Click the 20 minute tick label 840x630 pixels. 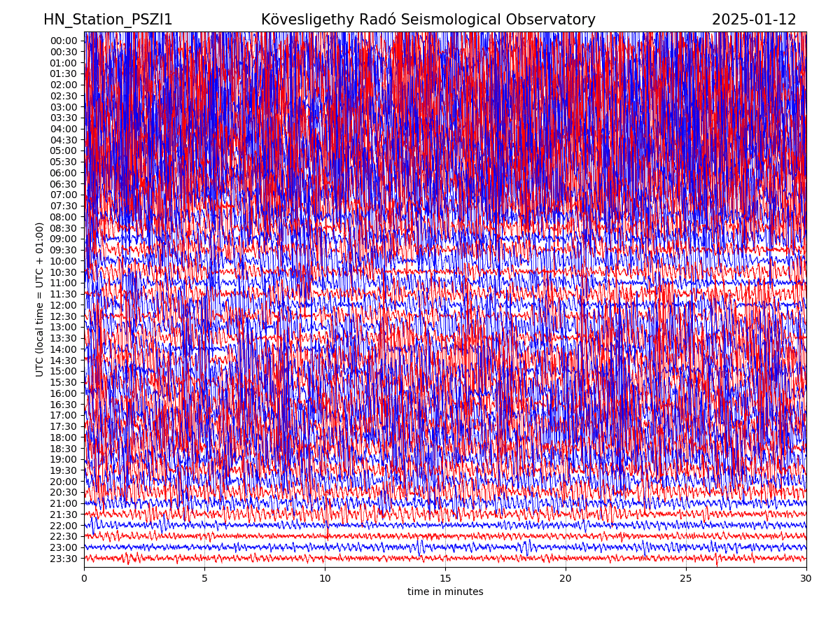point(566,578)
